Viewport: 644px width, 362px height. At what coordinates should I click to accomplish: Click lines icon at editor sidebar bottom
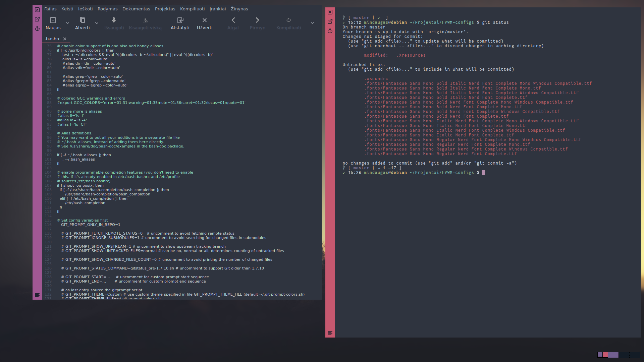point(37,295)
